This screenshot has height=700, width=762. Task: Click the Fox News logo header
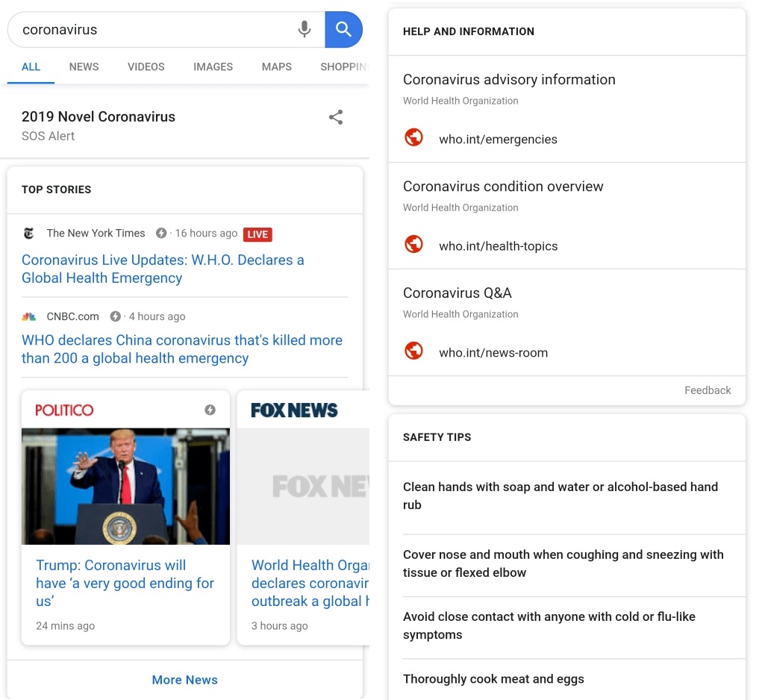coord(294,410)
